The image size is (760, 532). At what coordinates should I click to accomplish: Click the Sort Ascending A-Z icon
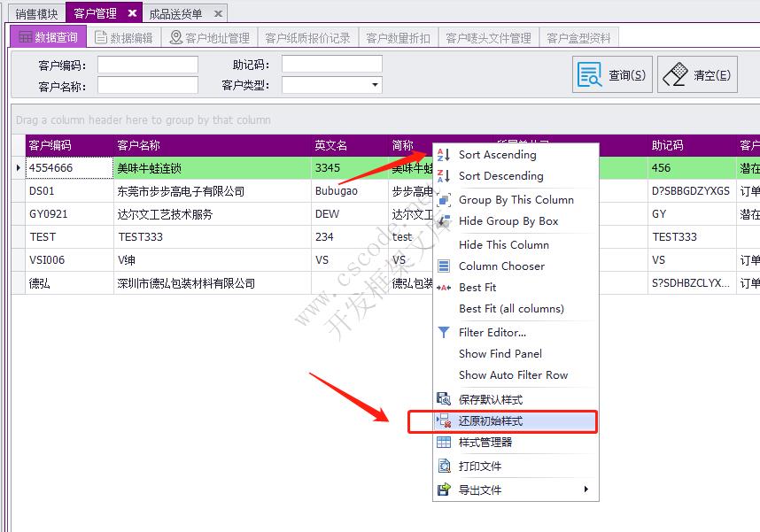pyautogui.click(x=445, y=154)
